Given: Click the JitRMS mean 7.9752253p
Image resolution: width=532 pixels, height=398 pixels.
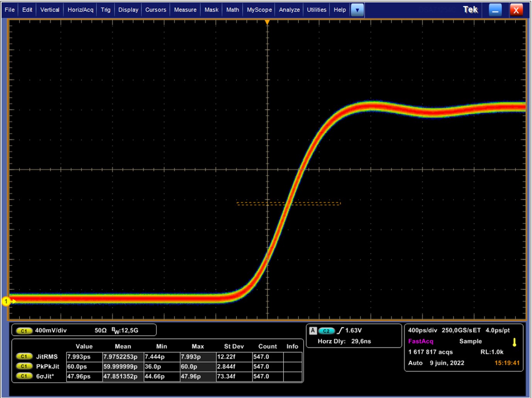Looking at the screenshot, I should click(123, 357).
